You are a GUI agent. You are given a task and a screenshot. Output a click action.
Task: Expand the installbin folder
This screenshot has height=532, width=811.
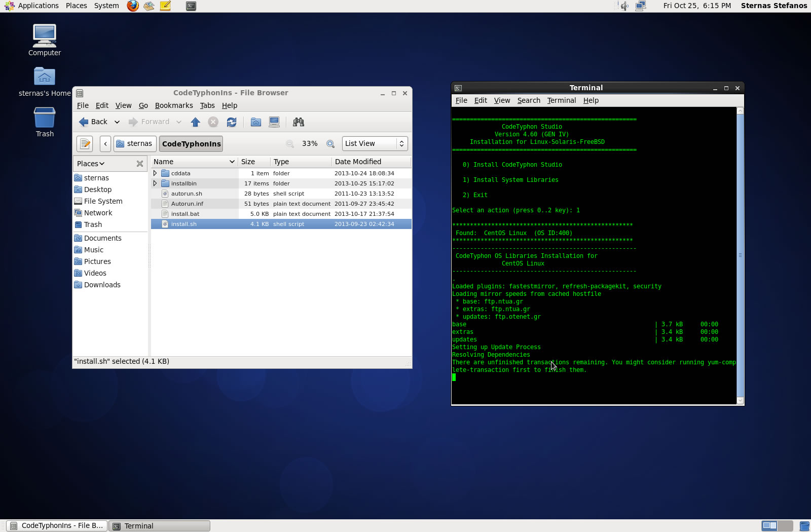[155, 183]
